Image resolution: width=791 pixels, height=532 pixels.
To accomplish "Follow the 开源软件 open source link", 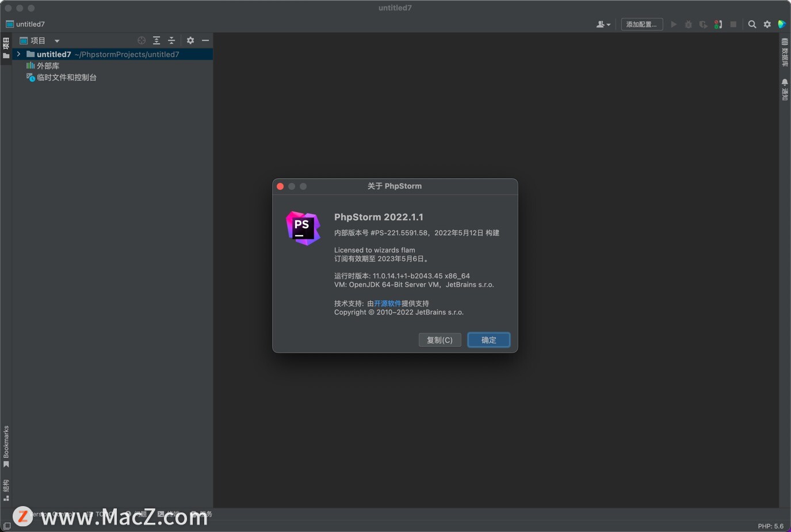I will click(388, 303).
